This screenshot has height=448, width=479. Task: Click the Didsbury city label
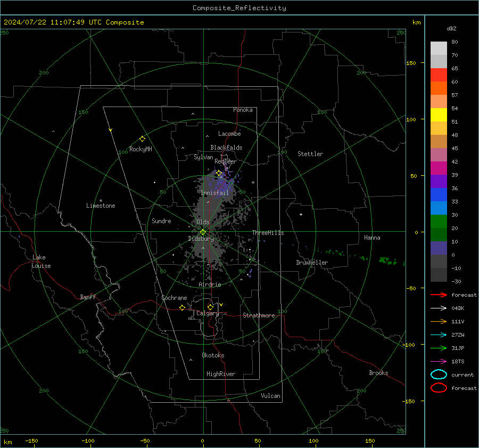[201, 239]
